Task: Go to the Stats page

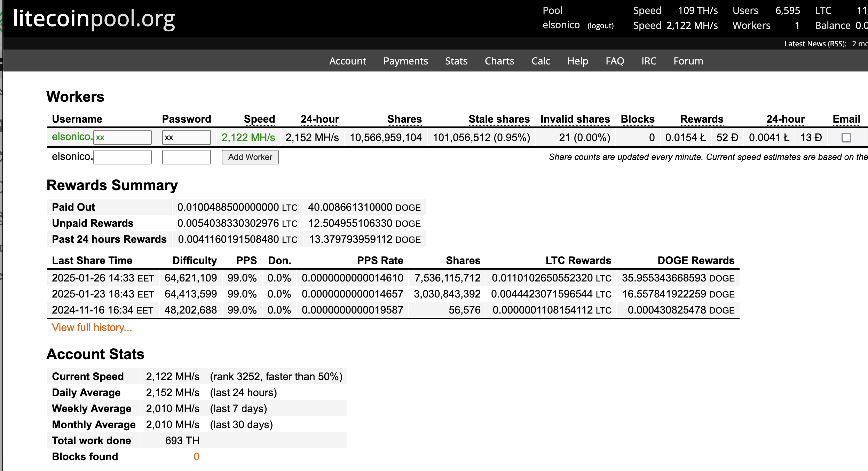Action: tap(456, 61)
